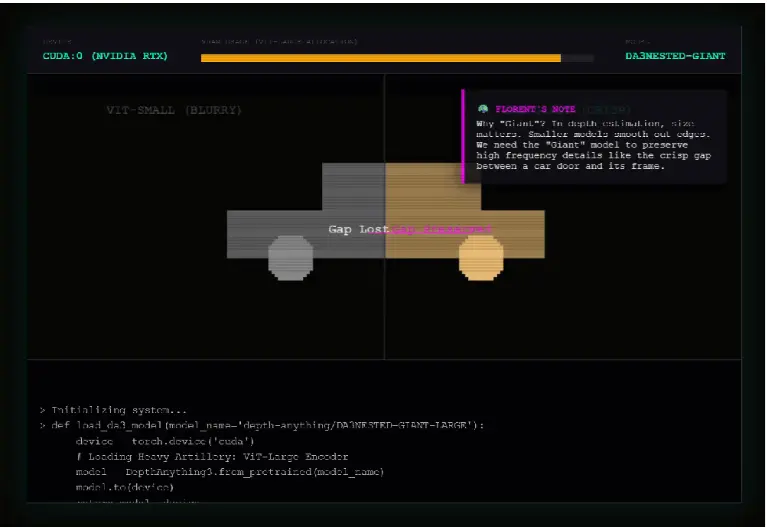The width and height of the screenshot is (767, 528).
Task: Select the orange crisp car cabin
Action: [432, 187]
